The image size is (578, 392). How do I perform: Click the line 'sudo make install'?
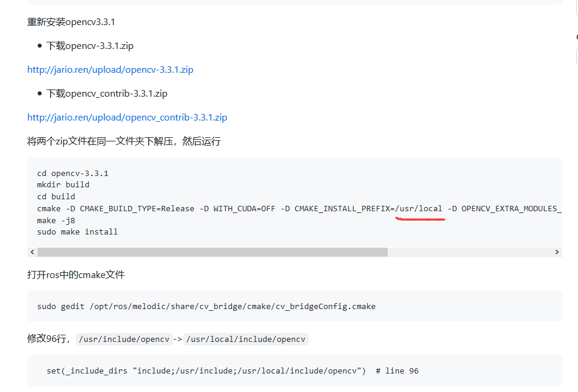(78, 232)
